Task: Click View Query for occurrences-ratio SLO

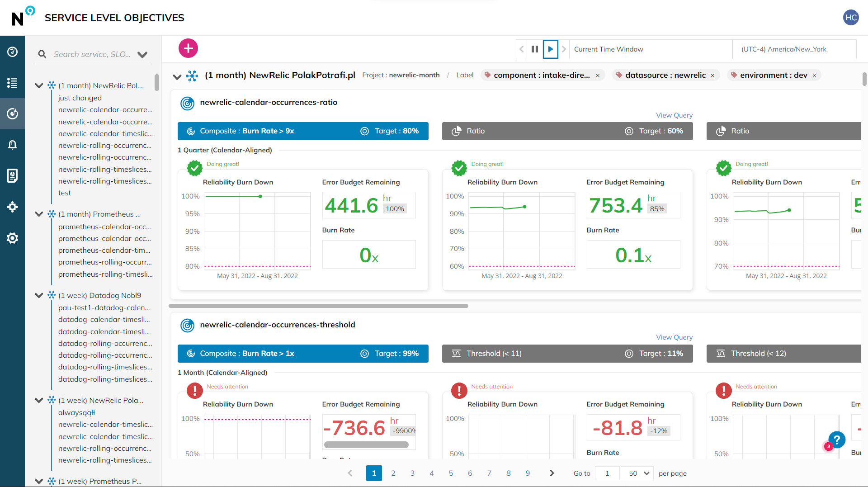Action: pos(674,115)
